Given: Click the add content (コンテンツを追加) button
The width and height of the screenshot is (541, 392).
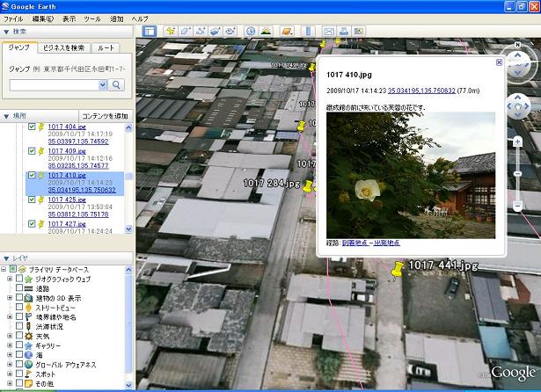Looking at the screenshot, I should coord(106,116).
